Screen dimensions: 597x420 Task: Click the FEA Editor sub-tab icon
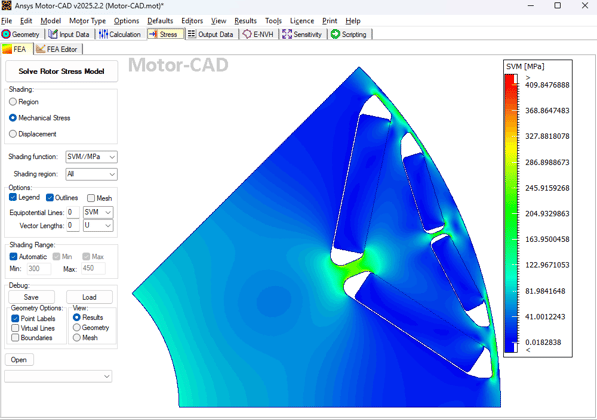click(x=40, y=49)
